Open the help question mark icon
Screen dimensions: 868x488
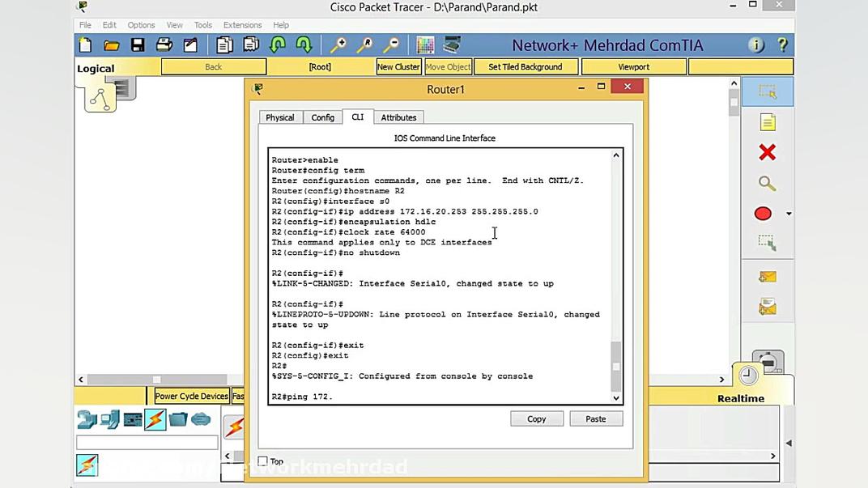point(782,45)
